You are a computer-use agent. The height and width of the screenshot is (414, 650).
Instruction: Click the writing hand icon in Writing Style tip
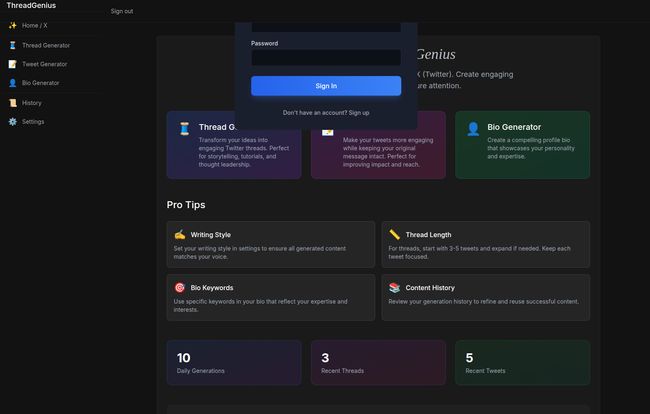point(180,235)
